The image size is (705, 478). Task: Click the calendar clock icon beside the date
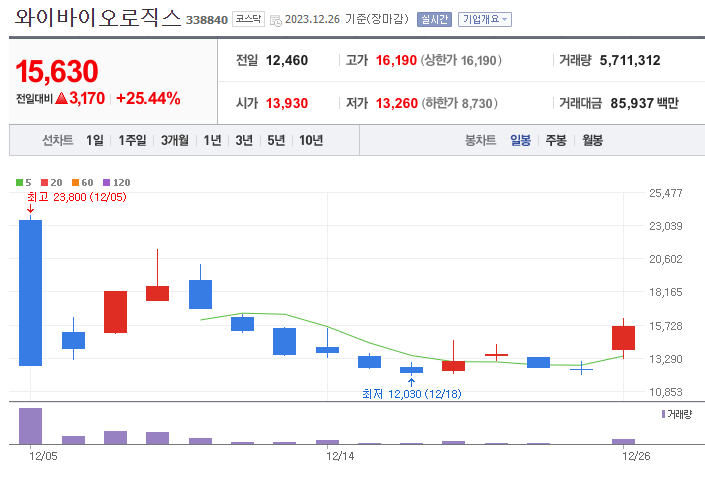click(x=276, y=20)
